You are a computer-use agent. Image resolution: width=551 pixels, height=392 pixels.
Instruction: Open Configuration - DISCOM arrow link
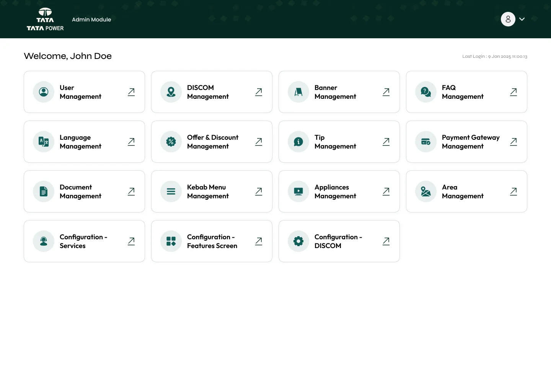(x=386, y=241)
